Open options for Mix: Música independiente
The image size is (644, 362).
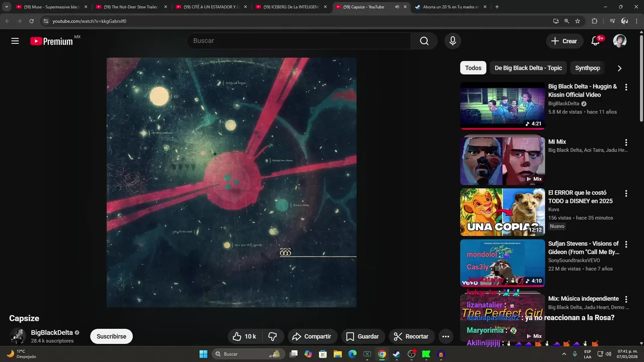coord(626,299)
